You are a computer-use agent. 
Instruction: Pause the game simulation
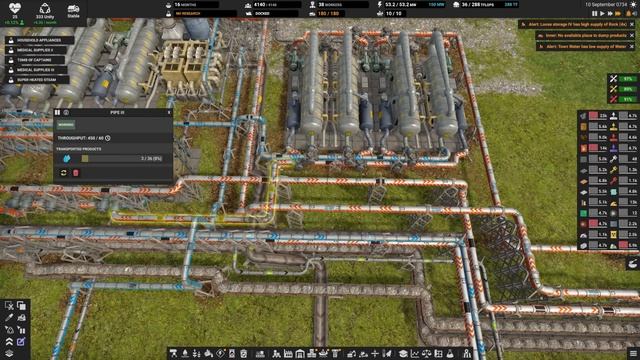(595, 13)
